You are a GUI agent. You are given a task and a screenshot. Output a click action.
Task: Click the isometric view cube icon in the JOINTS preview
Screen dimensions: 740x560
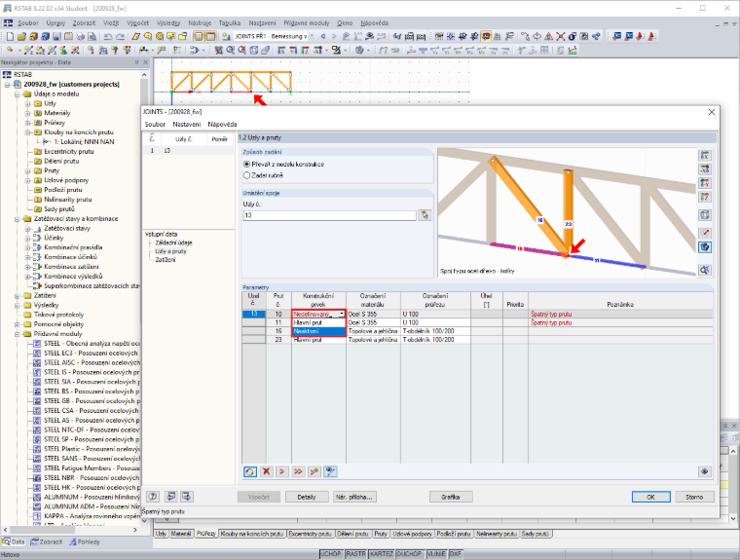[x=705, y=215]
